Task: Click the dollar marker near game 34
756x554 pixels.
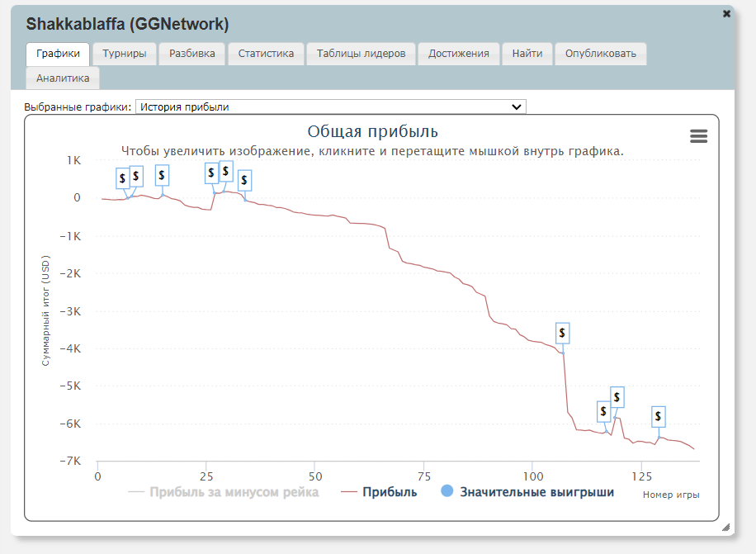Action: (x=244, y=181)
